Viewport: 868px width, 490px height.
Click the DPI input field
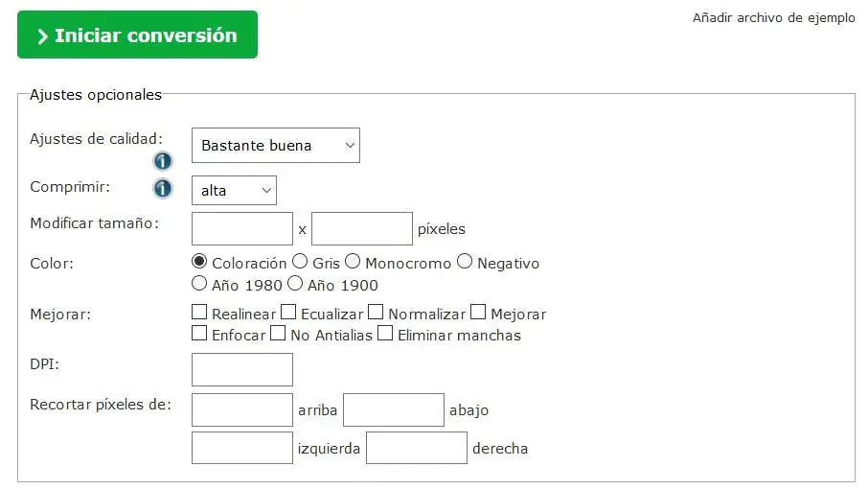[x=242, y=369]
